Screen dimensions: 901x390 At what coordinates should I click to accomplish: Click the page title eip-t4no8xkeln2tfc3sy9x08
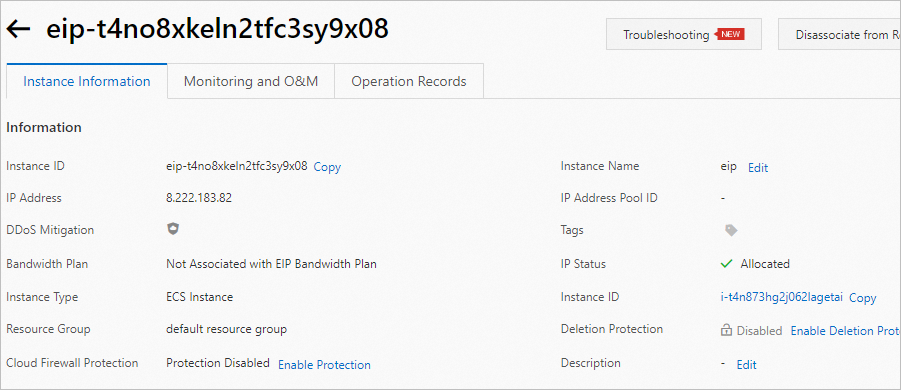[218, 29]
